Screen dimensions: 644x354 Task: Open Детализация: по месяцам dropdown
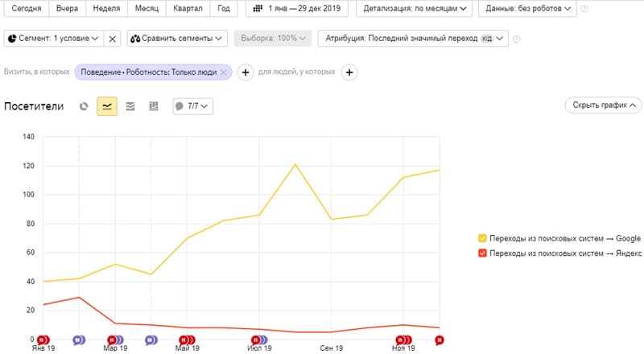pyautogui.click(x=414, y=8)
